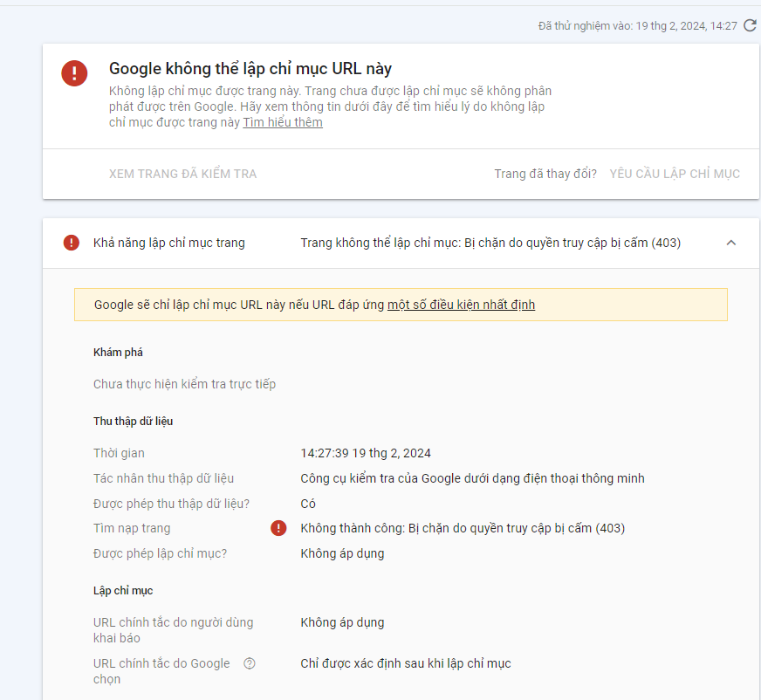The image size is (761, 700).
Task: Click the tested-on date text at top
Action: (637, 25)
